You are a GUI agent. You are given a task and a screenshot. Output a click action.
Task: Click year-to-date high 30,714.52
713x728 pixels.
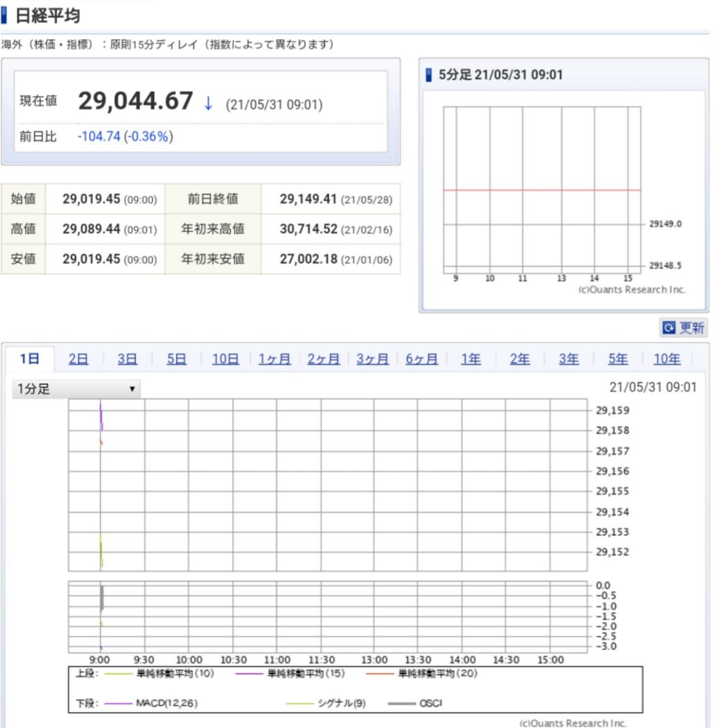[308, 229]
